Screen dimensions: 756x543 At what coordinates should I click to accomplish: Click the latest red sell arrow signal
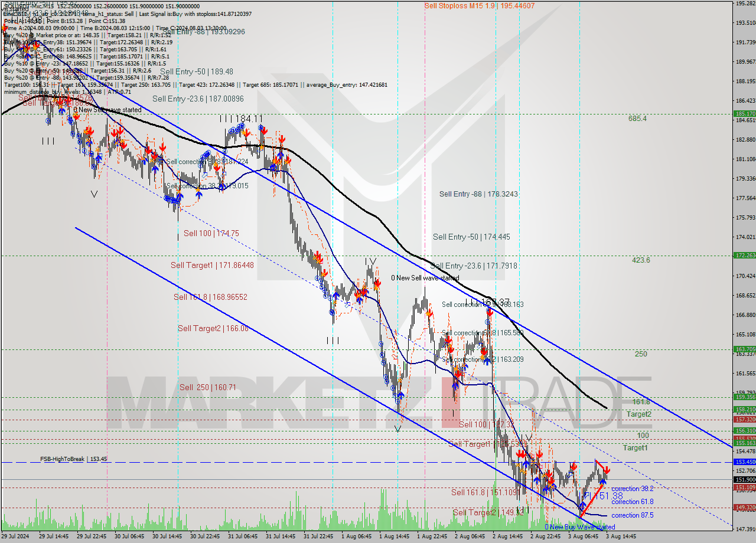(x=607, y=470)
